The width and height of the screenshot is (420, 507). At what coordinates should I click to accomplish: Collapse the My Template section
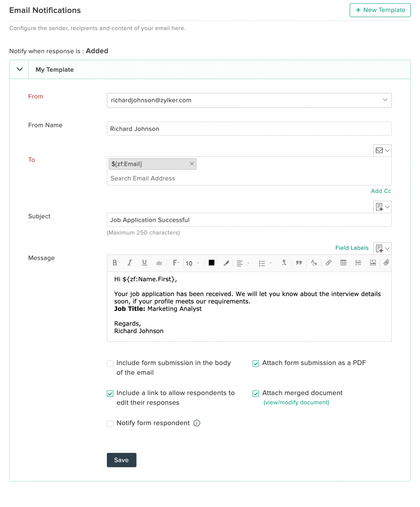20,69
